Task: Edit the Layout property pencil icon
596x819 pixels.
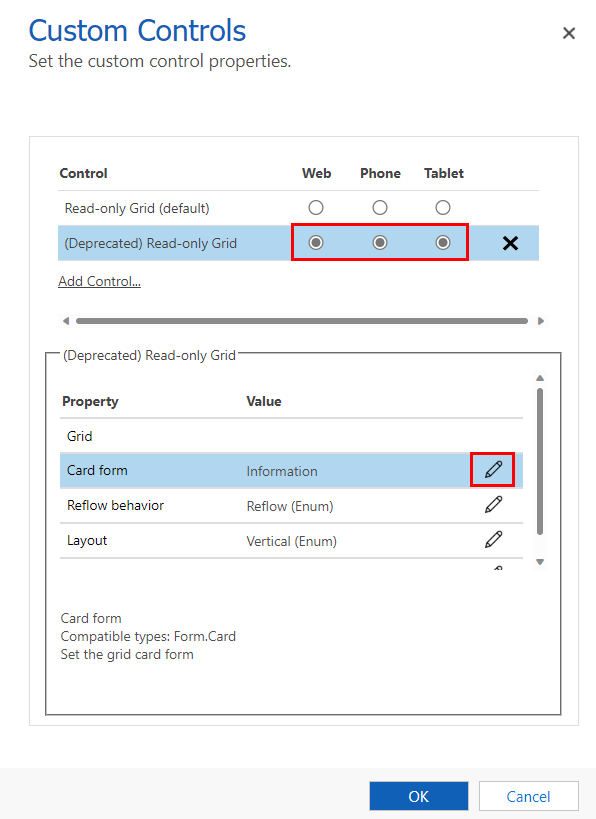Action: click(x=493, y=540)
